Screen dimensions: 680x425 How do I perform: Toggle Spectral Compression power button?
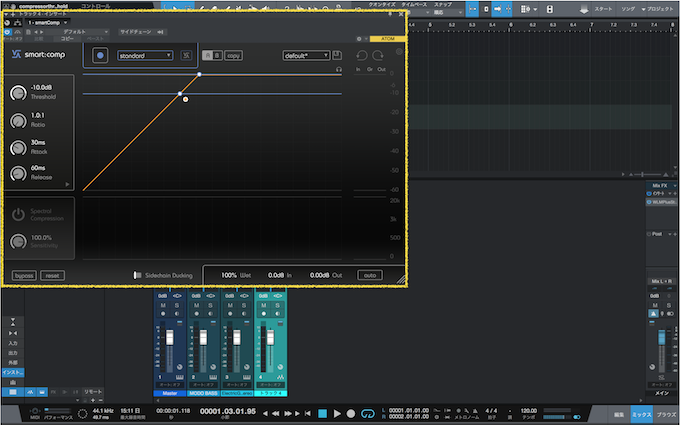click(x=18, y=214)
